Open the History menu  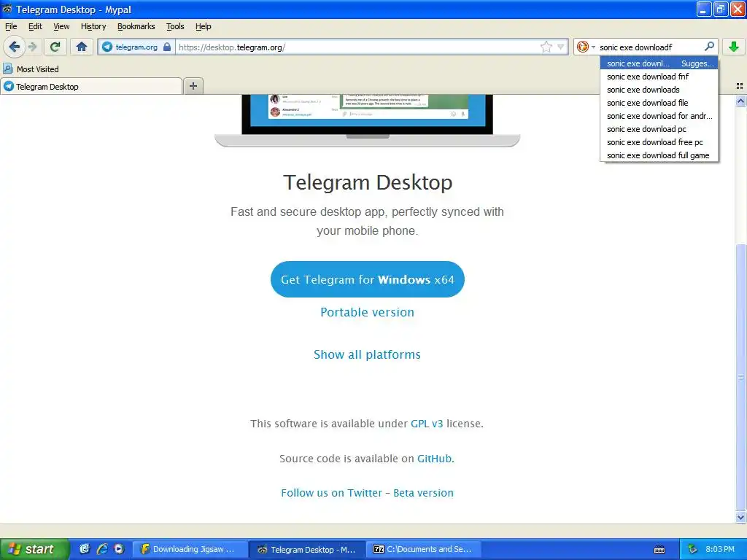93,26
